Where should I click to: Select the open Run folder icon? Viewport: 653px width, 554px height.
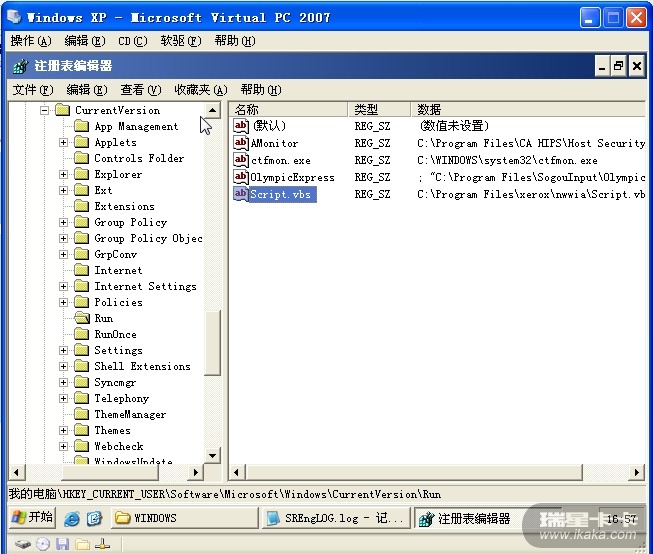pyautogui.click(x=82, y=318)
